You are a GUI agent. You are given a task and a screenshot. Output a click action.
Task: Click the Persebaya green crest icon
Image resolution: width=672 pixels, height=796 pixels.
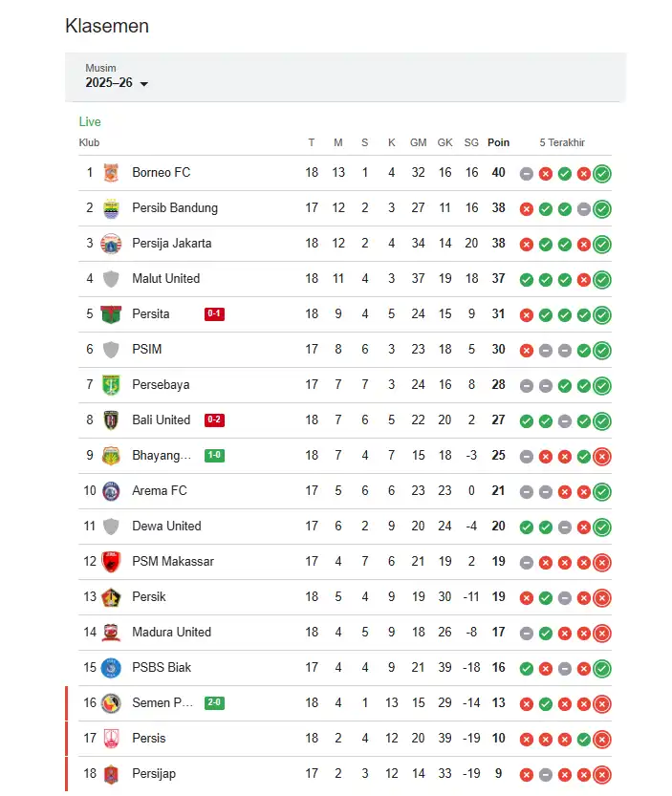click(x=111, y=384)
